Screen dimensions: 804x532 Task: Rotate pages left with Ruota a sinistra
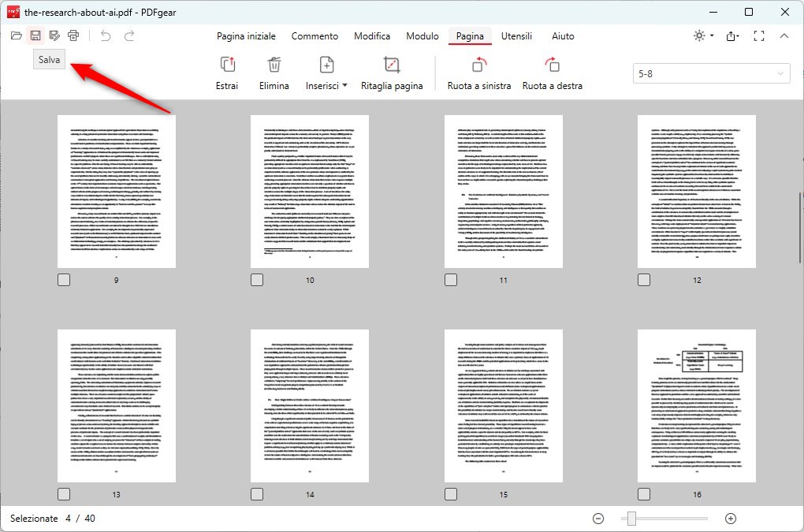pyautogui.click(x=478, y=71)
